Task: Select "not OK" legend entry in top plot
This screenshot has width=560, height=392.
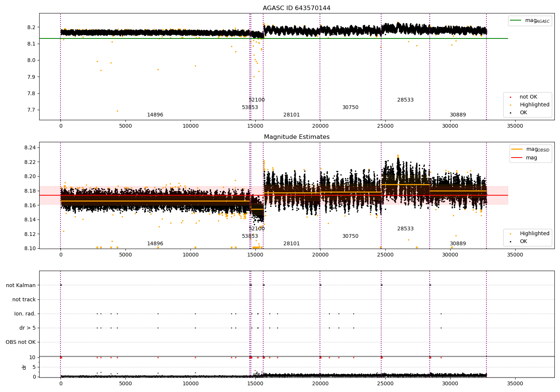Action: coord(528,97)
